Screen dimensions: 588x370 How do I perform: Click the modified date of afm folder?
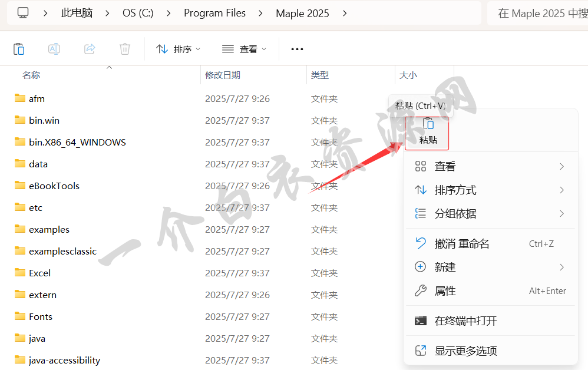coord(237,98)
